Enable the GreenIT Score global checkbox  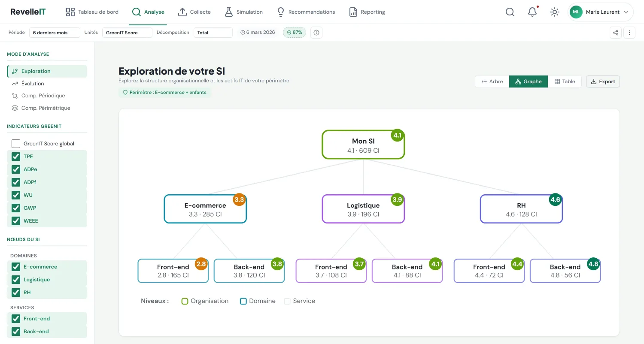(16, 144)
